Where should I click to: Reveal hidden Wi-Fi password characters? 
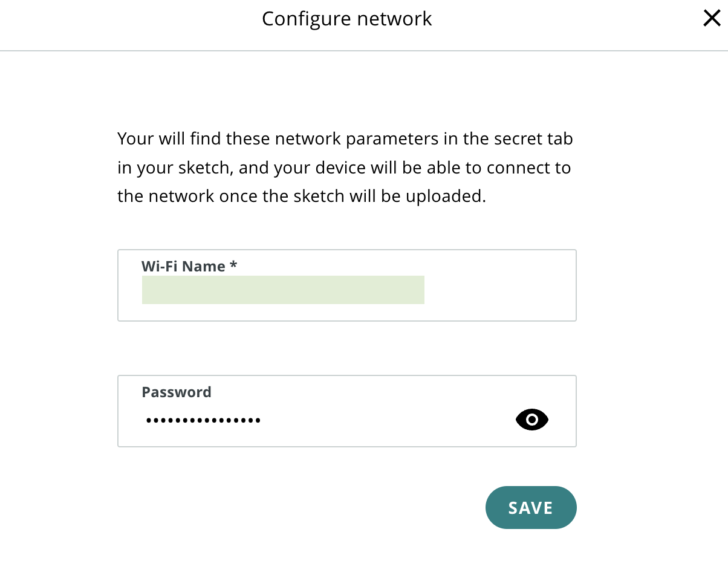coord(532,420)
